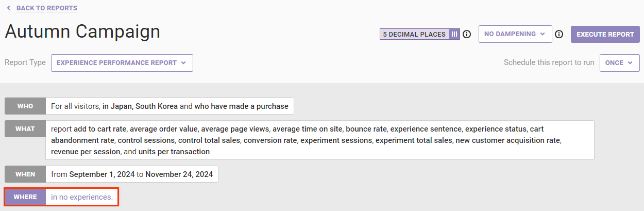Edit the WHAT metrics sentence
644x211 pixels.
pyautogui.click(x=320, y=140)
